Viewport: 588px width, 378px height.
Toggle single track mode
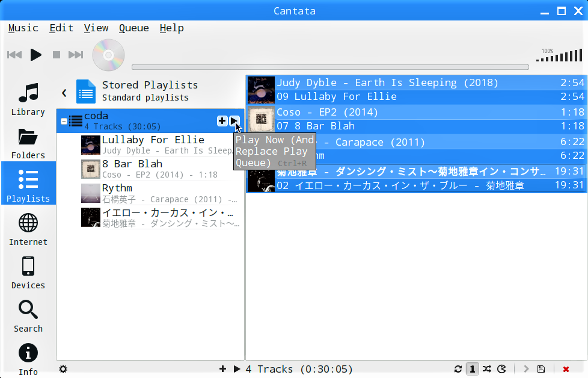[472, 369]
